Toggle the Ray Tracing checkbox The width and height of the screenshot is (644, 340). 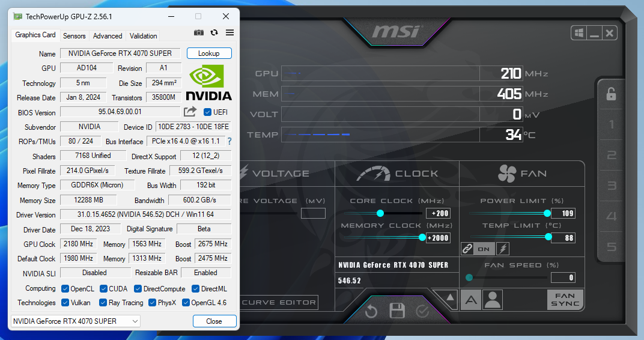(103, 302)
